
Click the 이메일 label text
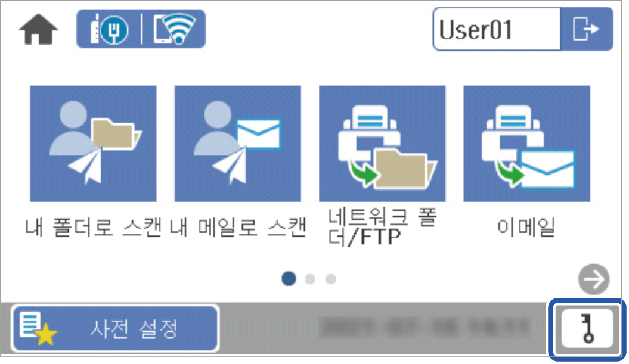click(x=526, y=227)
